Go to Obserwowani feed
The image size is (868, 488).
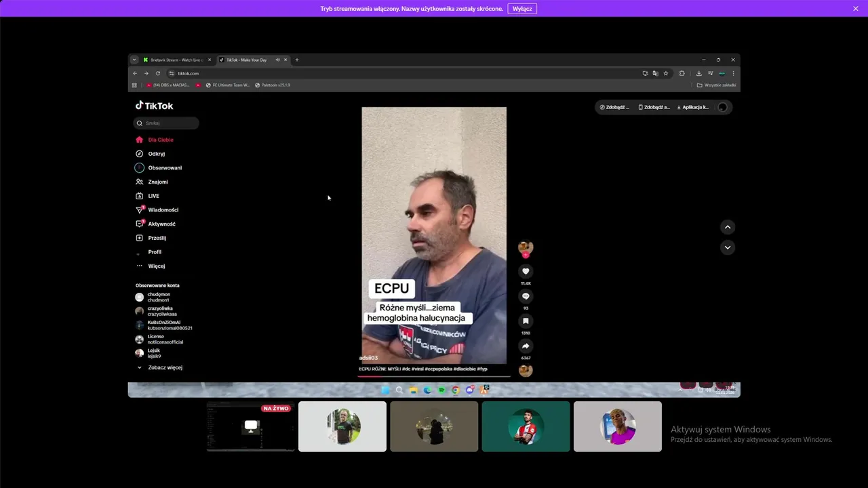pos(159,167)
